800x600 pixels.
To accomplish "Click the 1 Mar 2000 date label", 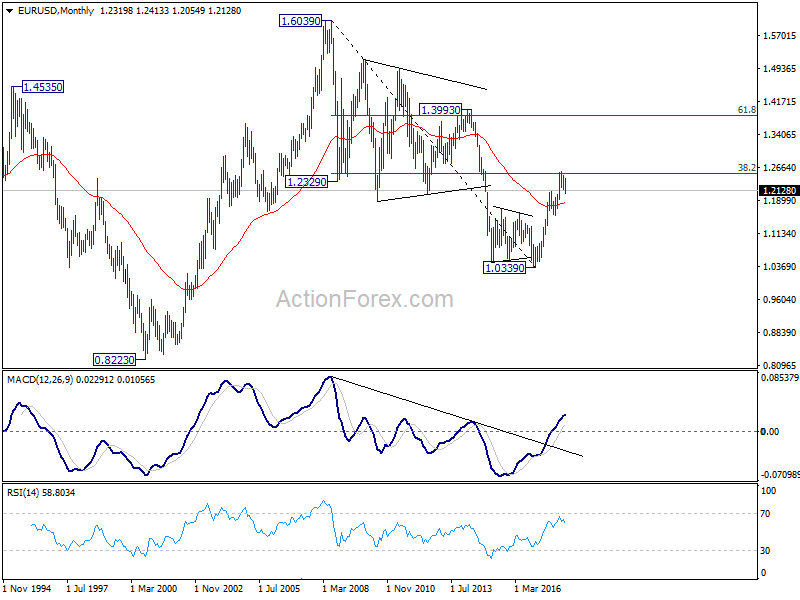I will coord(154,589).
